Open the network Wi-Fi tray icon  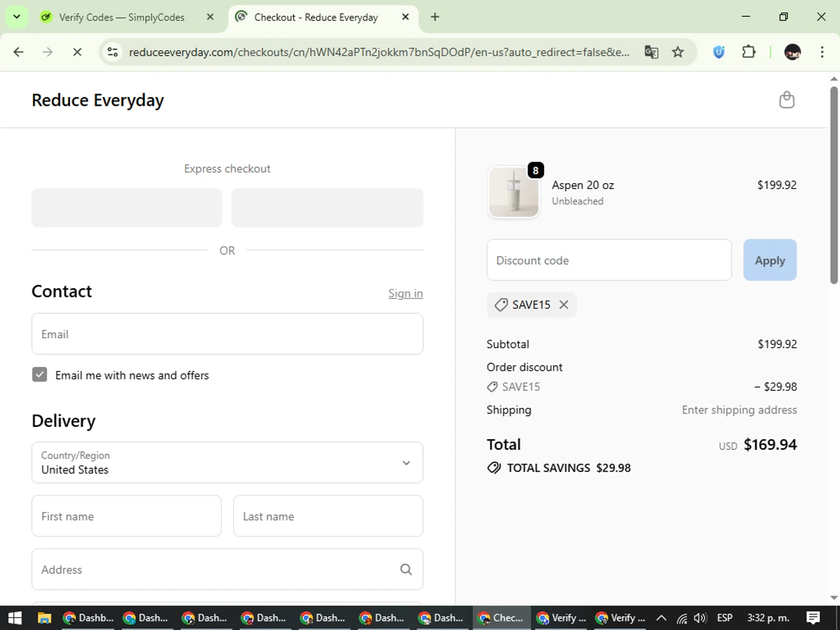pos(682,618)
